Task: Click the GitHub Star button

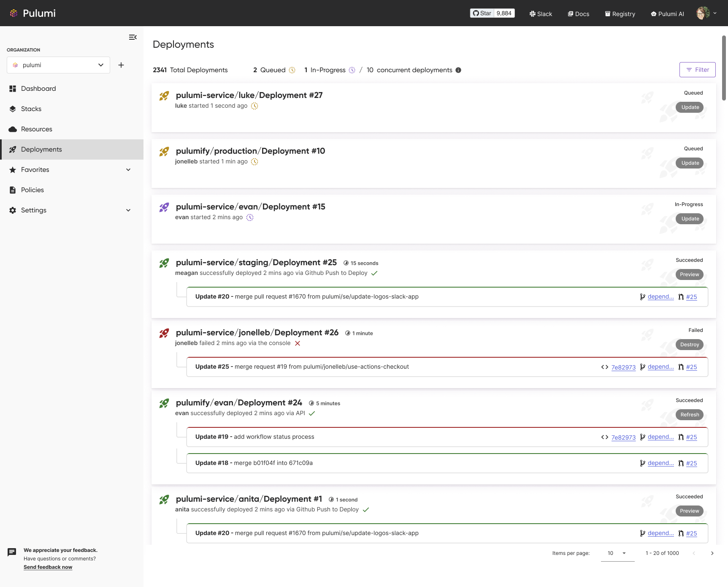Action: tap(482, 13)
